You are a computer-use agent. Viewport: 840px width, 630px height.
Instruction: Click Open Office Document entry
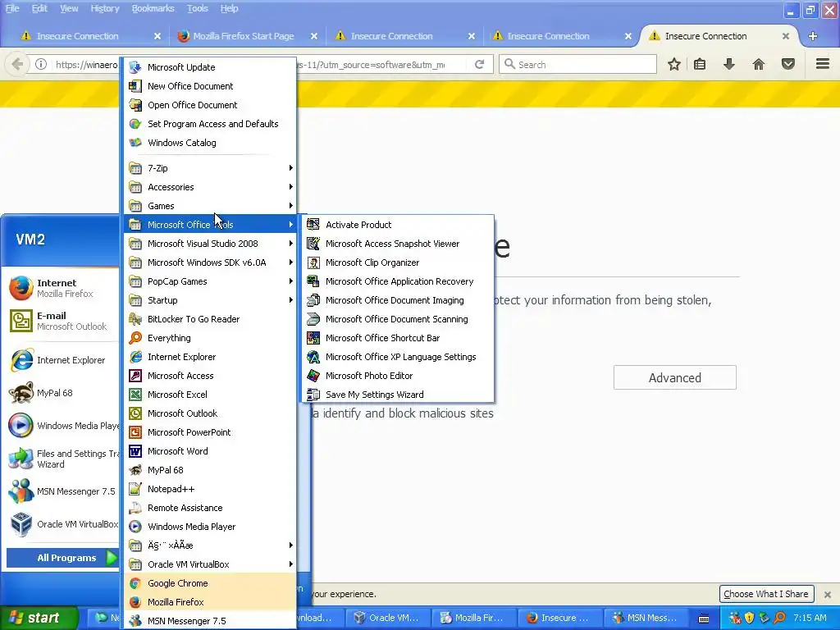[210, 105]
